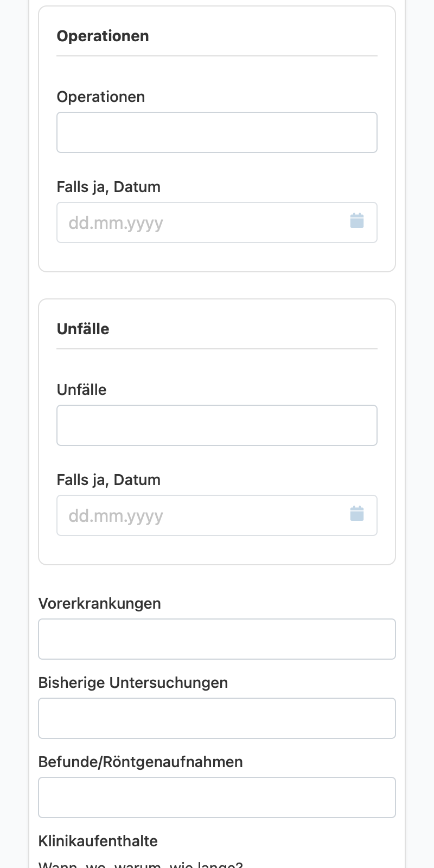Select the Vorerkrankungen input field
Image resolution: width=434 pixels, height=868 pixels.
click(217, 639)
